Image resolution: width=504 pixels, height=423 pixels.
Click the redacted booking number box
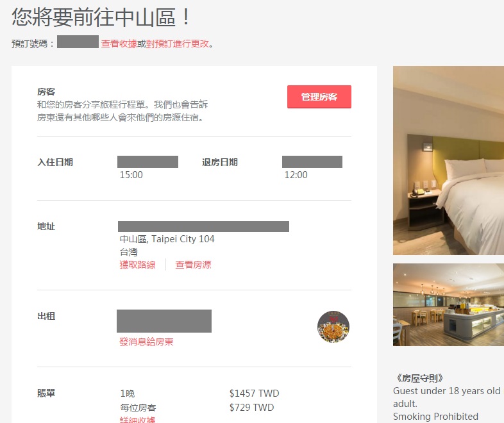pos(78,42)
